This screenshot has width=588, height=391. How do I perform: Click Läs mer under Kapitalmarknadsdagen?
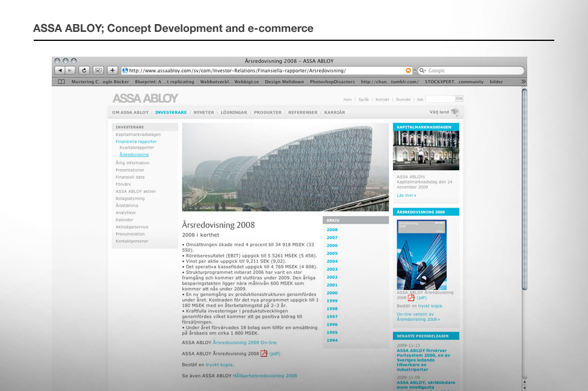(406, 195)
